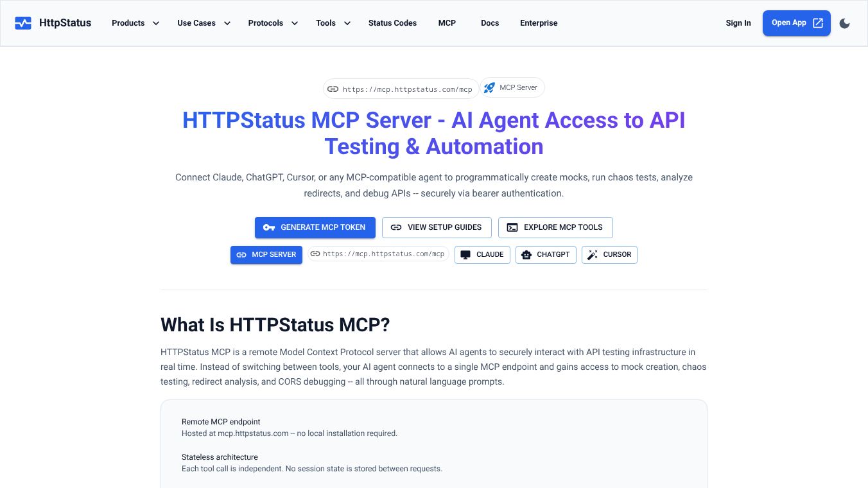The width and height of the screenshot is (868, 488).
Task: Click the rocket icon in MCP Server chip
Action: (x=489, y=87)
